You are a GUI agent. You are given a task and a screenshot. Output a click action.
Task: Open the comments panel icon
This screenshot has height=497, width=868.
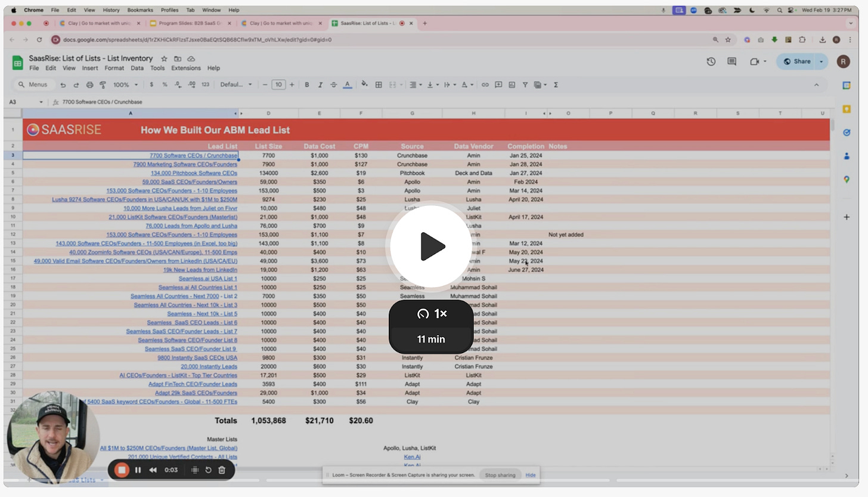point(731,61)
